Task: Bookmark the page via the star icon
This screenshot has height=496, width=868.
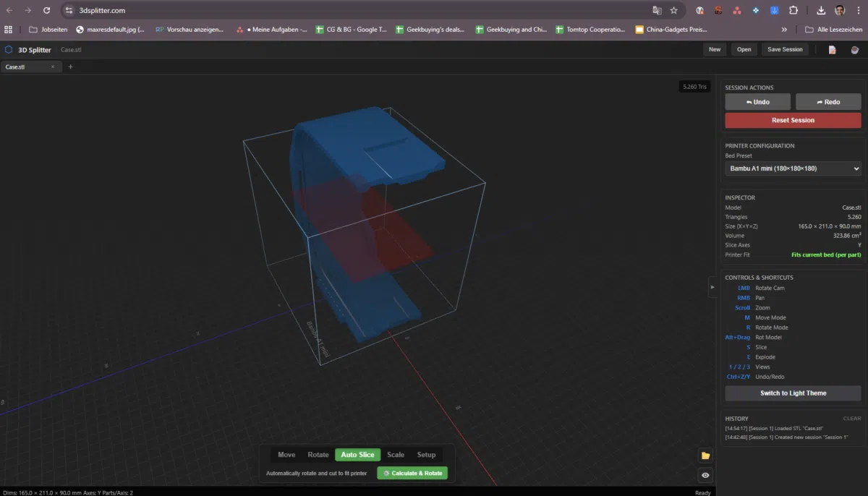Action: point(673,12)
